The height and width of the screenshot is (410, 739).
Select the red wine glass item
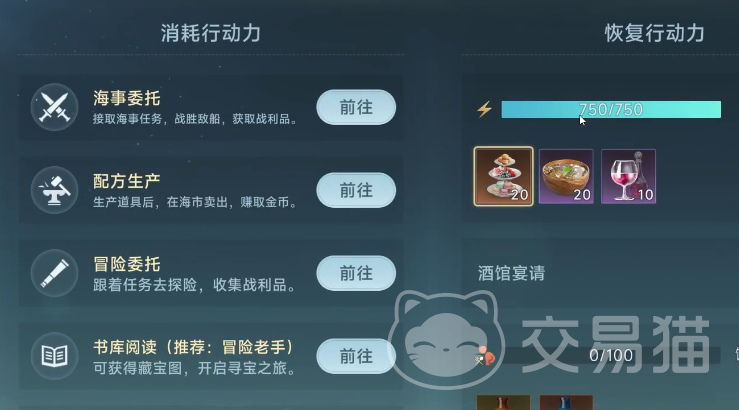pyautogui.click(x=629, y=176)
